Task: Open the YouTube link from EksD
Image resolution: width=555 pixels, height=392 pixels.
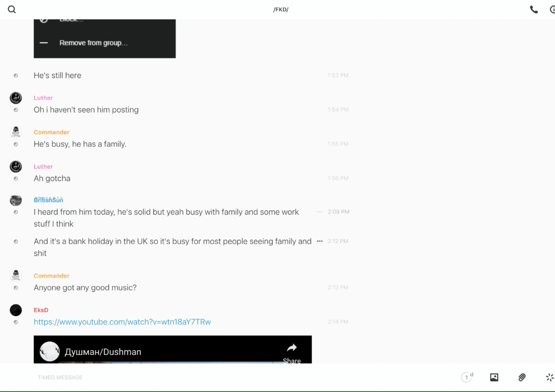Action: pos(122,322)
